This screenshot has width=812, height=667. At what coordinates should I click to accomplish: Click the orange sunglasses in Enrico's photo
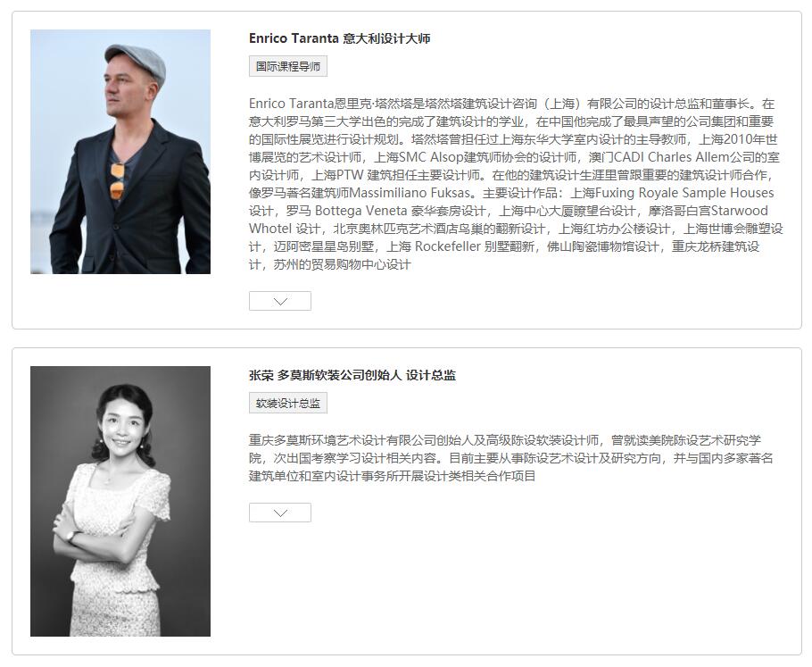point(117,181)
